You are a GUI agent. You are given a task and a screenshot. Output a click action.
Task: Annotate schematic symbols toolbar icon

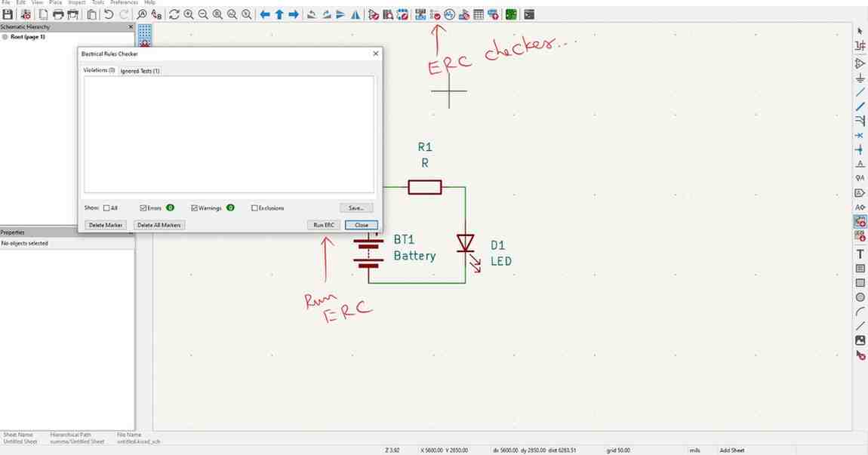420,15
